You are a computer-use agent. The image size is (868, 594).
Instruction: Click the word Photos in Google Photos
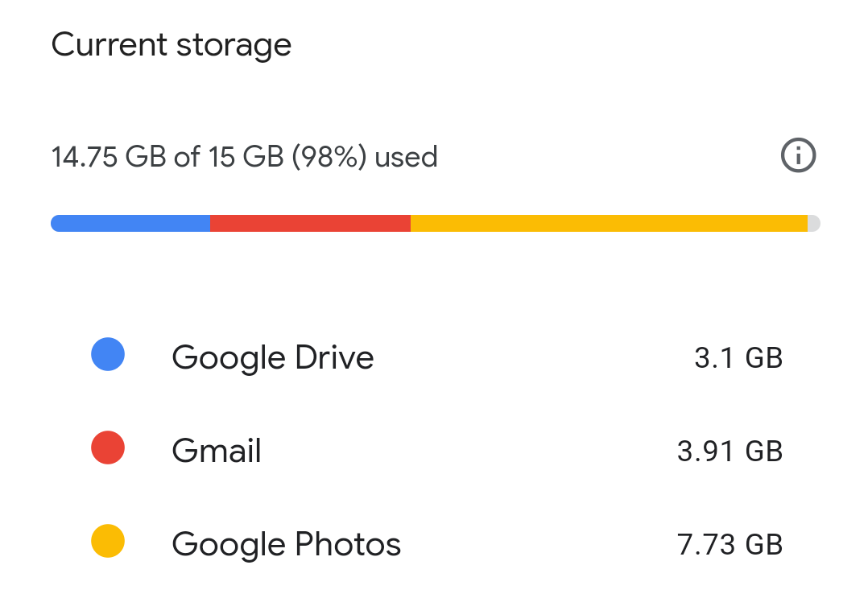point(348,543)
